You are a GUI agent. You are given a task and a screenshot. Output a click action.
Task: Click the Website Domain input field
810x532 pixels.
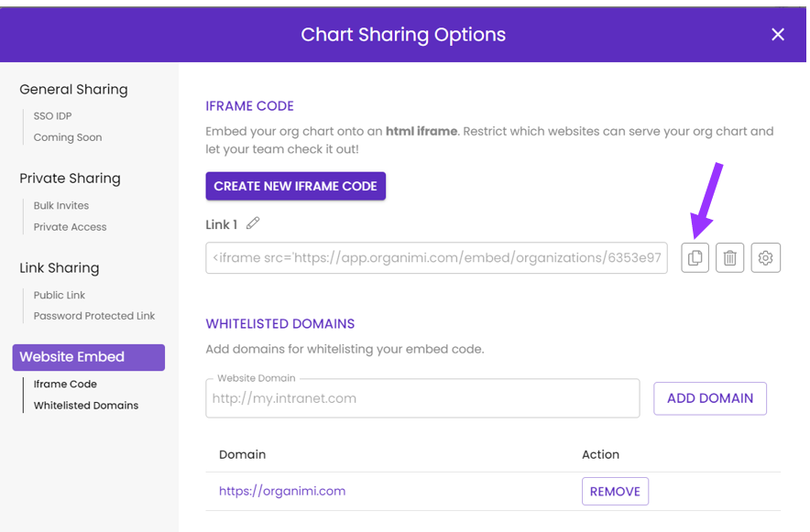421,400
